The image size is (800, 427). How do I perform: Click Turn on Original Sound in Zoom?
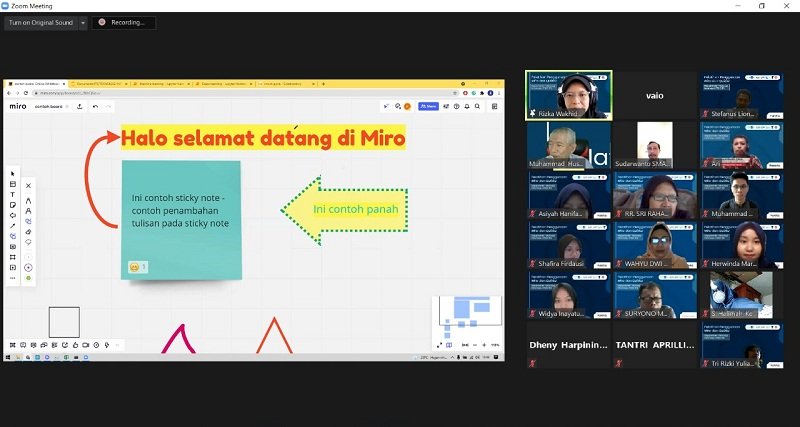(41, 22)
